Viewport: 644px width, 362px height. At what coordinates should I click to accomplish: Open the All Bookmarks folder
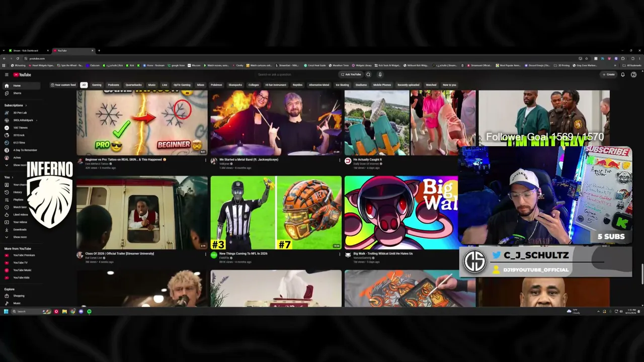[x=633, y=65]
